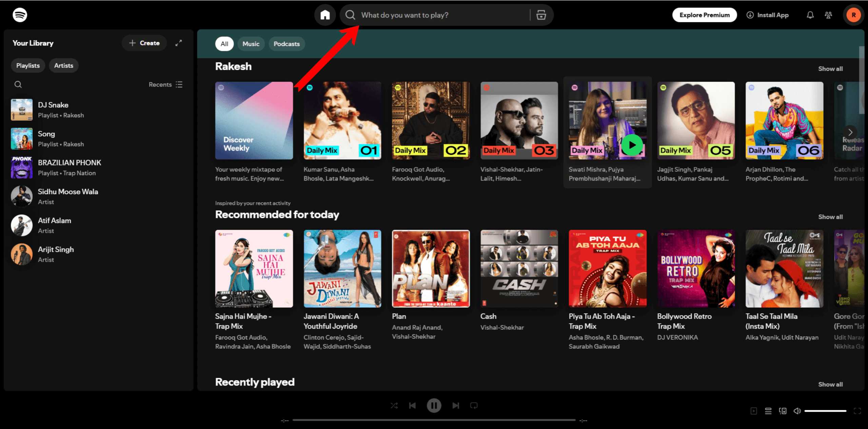This screenshot has height=429, width=868.
Task: Open Arijit Singh artist in library
Action: pyautogui.click(x=98, y=254)
